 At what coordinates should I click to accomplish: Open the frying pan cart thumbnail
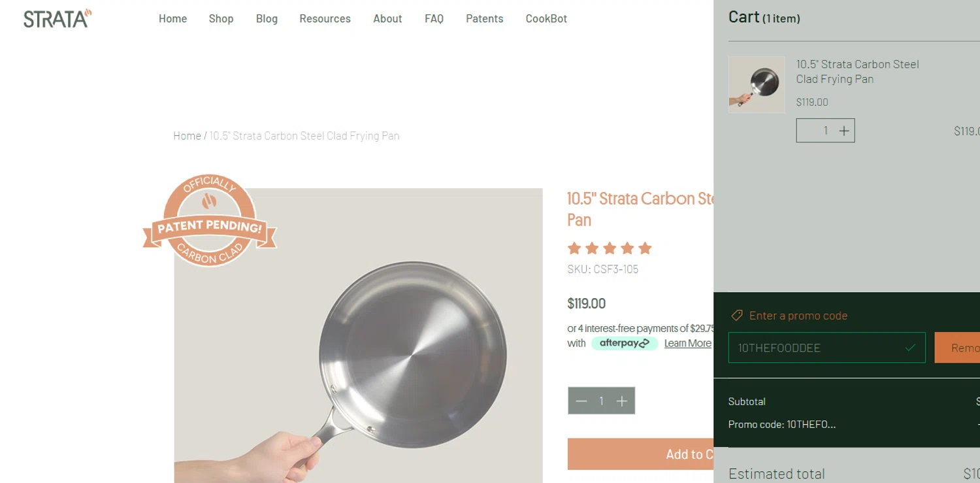point(757,84)
